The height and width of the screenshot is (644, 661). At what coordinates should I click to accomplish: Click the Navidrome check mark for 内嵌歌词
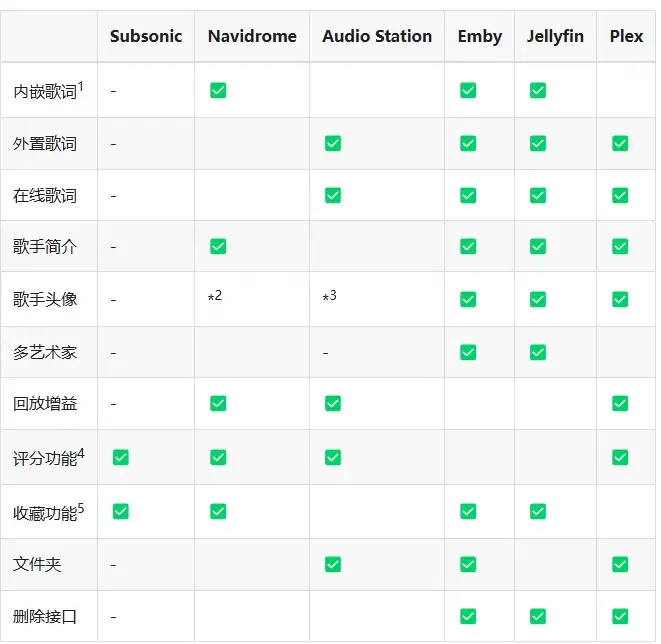(218, 90)
